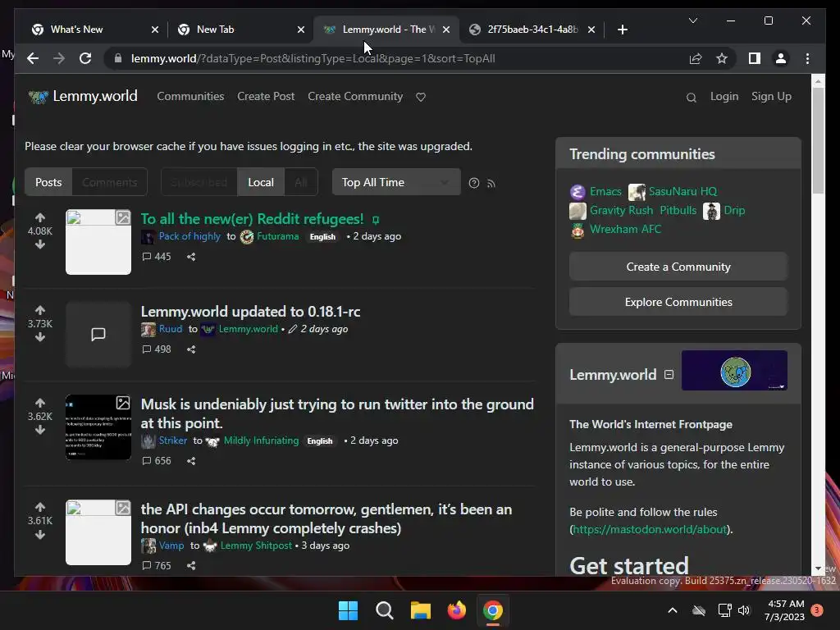Click the browser share page icon

coord(696,58)
